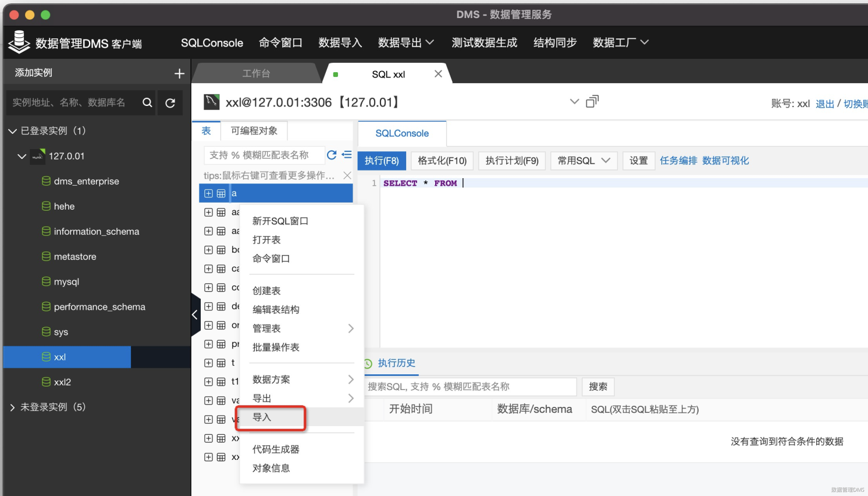Choose 导入 from the context menu
Image resolution: width=868 pixels, height=496 pixels.
click(262, 417)
